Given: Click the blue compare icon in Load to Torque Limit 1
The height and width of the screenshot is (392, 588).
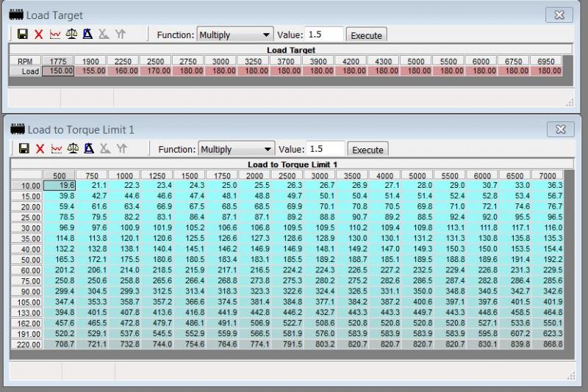Looking at the screenshot, I should tap(89, 149).
